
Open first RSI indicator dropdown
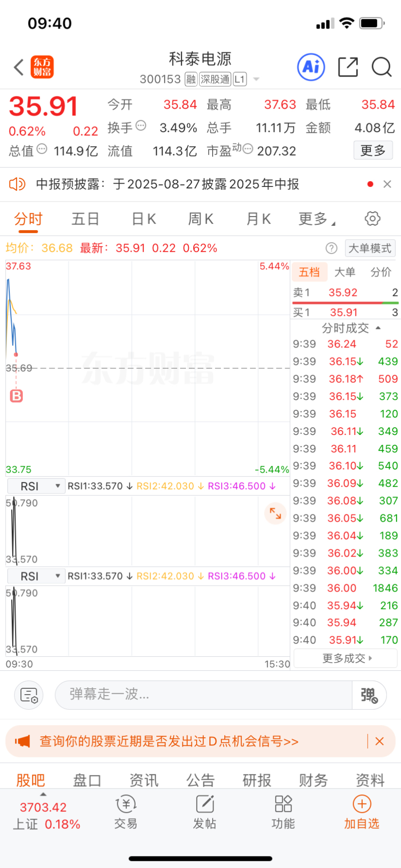(x=36, y=486)
